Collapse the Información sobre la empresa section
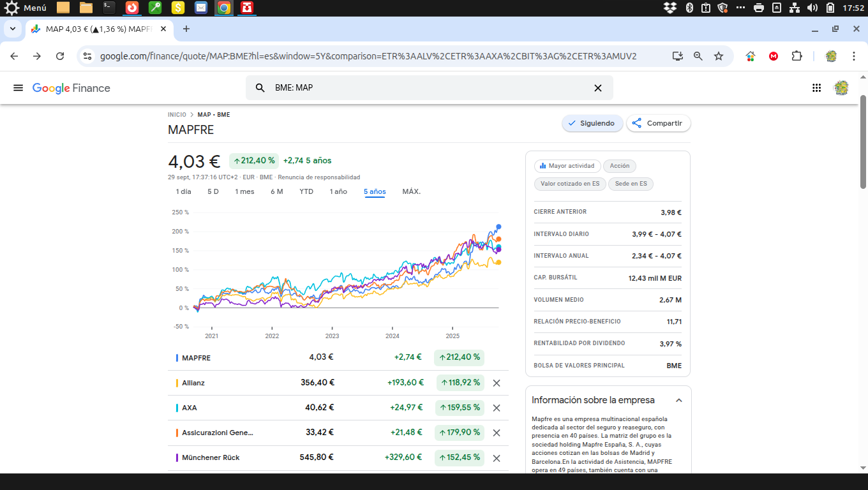 678,401
